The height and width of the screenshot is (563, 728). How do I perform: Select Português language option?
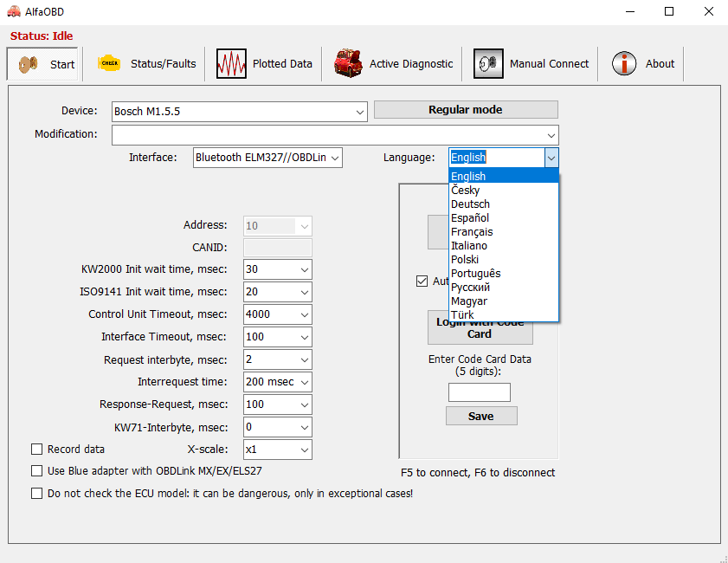[504, 273]
